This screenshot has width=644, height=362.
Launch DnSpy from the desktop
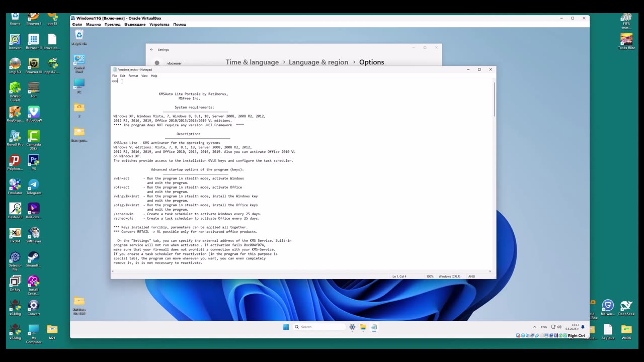click(15, 283)
